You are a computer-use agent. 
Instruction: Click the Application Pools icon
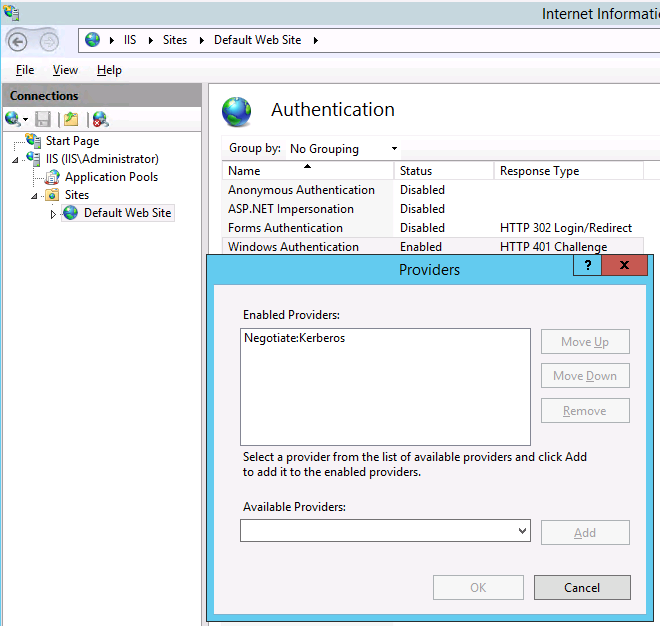52,177
